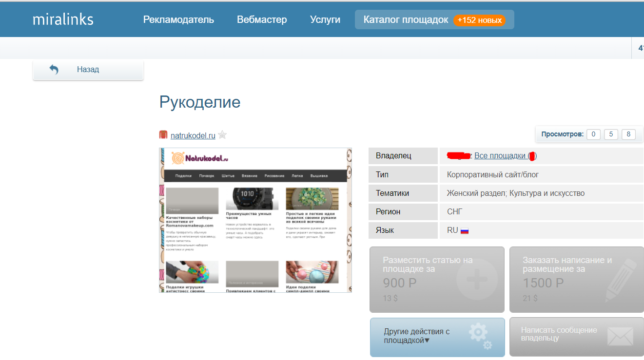
Task: Click the pencil icon on the order writing button
Action: 621,280
